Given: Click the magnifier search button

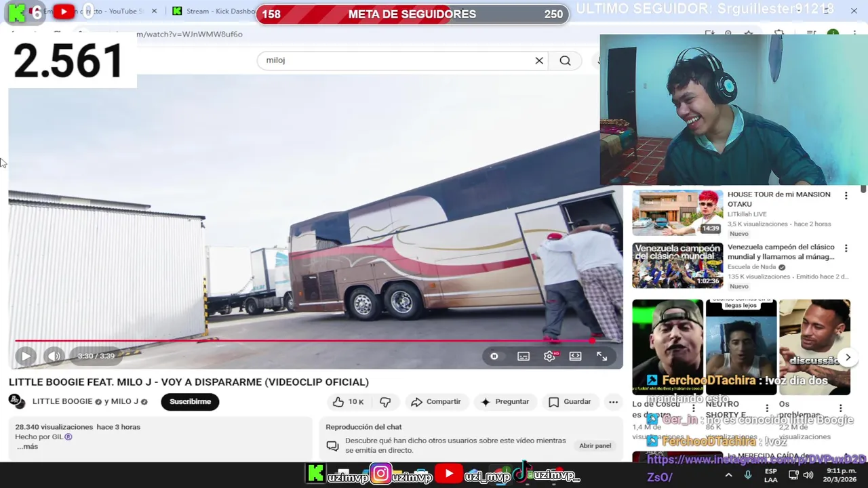Looking at the screenshot, I should 565,60.
